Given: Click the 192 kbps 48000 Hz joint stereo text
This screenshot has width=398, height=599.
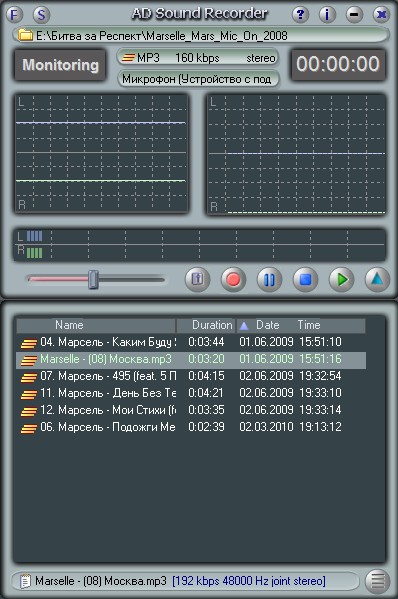Looking at the screenshot, I should [249, 581].
